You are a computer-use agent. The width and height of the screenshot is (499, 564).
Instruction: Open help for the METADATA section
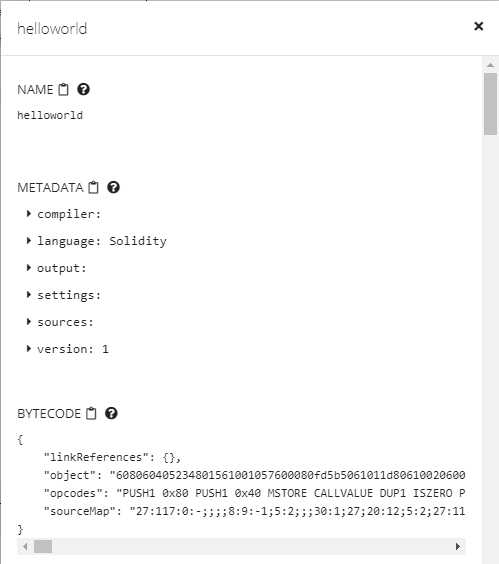click(x=113, y=187)
